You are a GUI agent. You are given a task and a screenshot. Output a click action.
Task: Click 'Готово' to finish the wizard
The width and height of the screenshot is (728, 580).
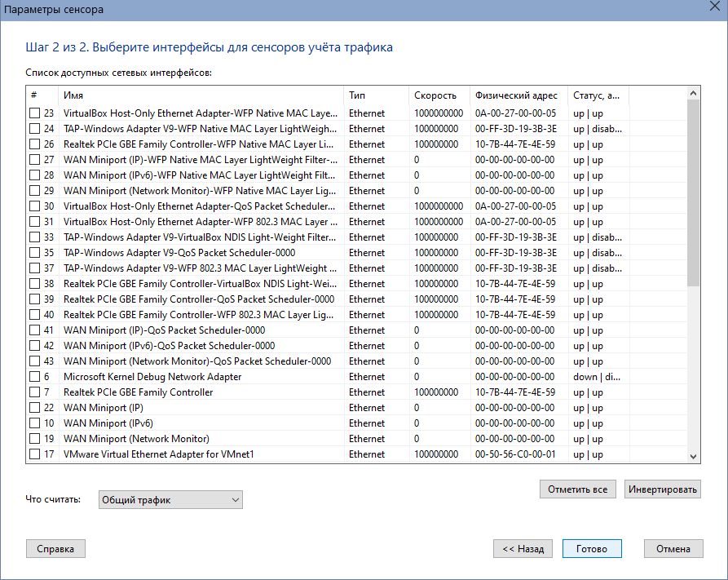coord(592,549)
